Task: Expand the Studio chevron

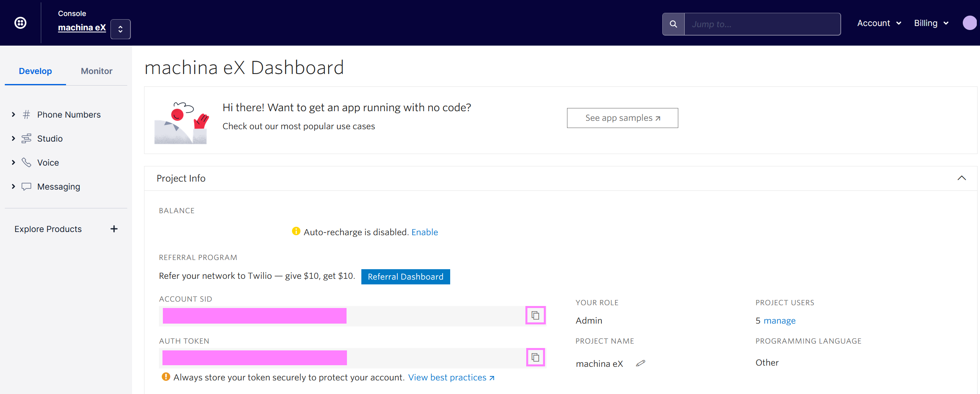Action: coord(13,138)
